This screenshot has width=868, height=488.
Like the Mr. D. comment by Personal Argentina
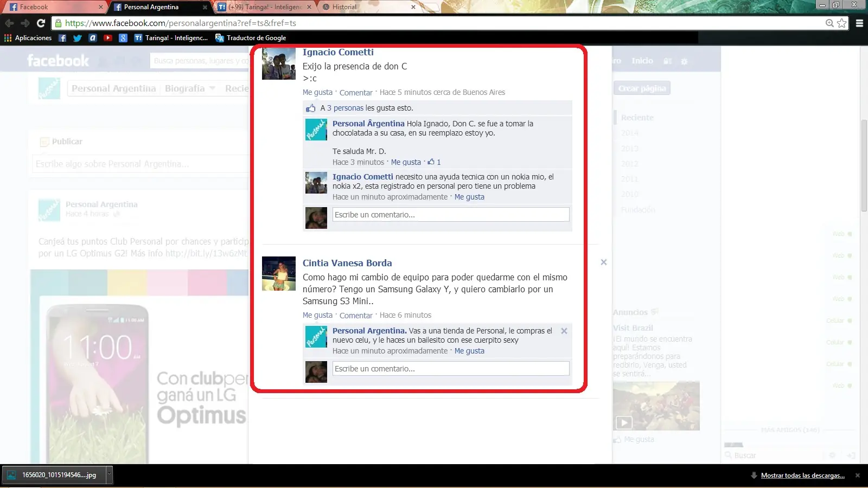(406, 162)
